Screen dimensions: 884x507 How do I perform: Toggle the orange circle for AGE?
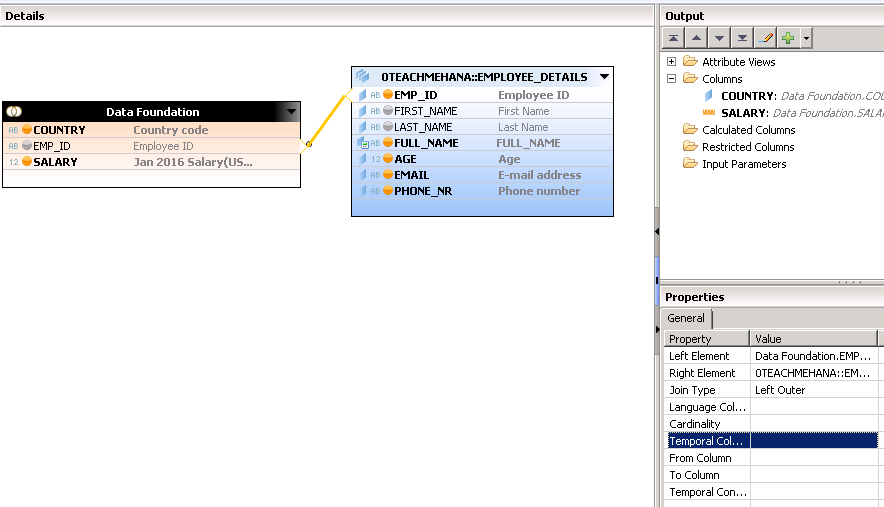(388, 159)
